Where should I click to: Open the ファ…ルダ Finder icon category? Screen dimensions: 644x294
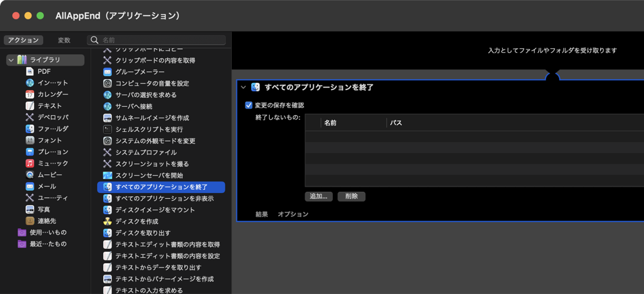click(x=30, y=129)
